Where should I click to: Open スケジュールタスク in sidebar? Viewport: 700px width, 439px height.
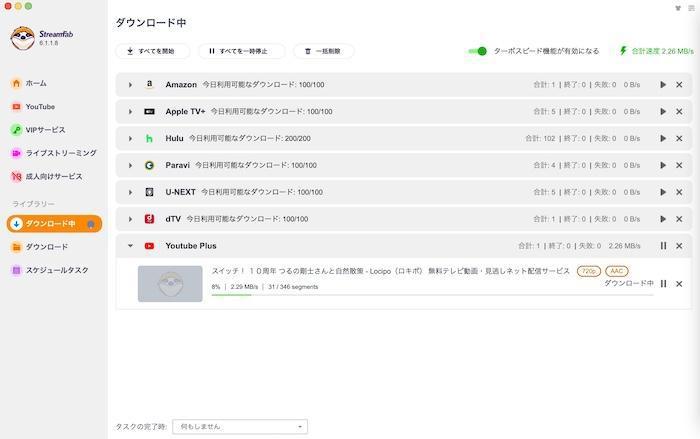[x=50, y=270]
